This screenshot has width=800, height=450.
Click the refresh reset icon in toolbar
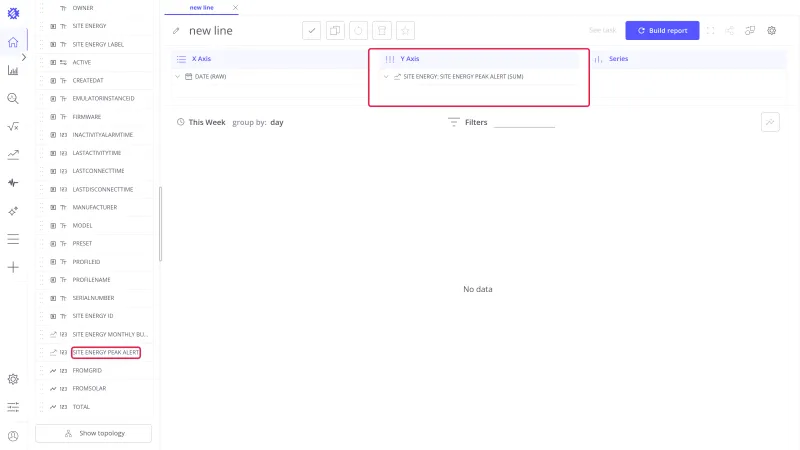click(358, 31)
